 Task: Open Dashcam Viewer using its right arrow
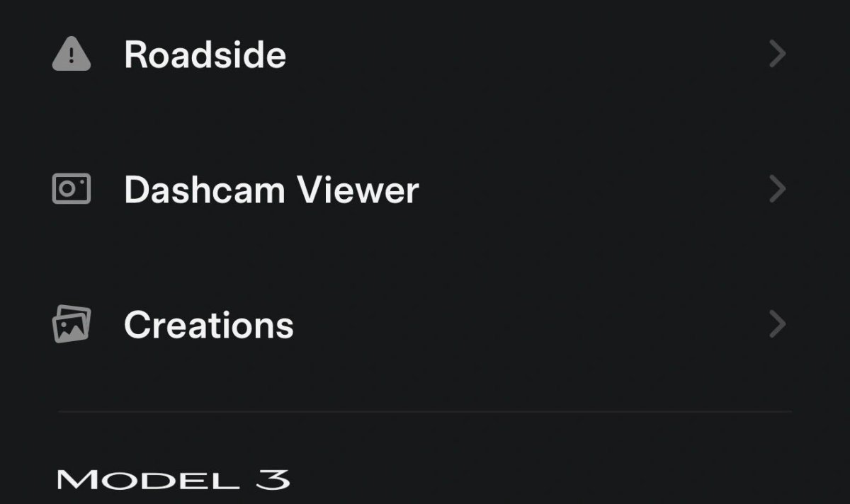click(777, 189)
